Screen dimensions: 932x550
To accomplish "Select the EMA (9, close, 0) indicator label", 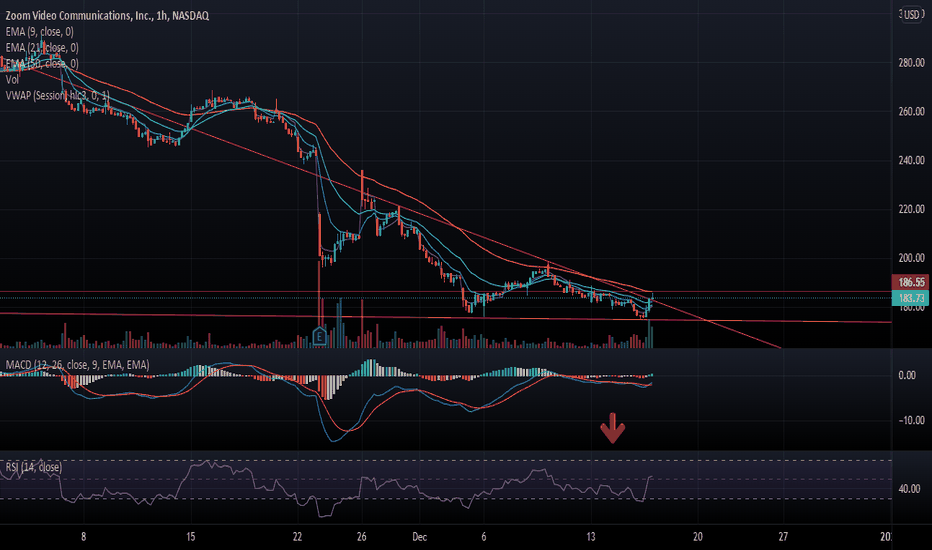I will 40,32.
